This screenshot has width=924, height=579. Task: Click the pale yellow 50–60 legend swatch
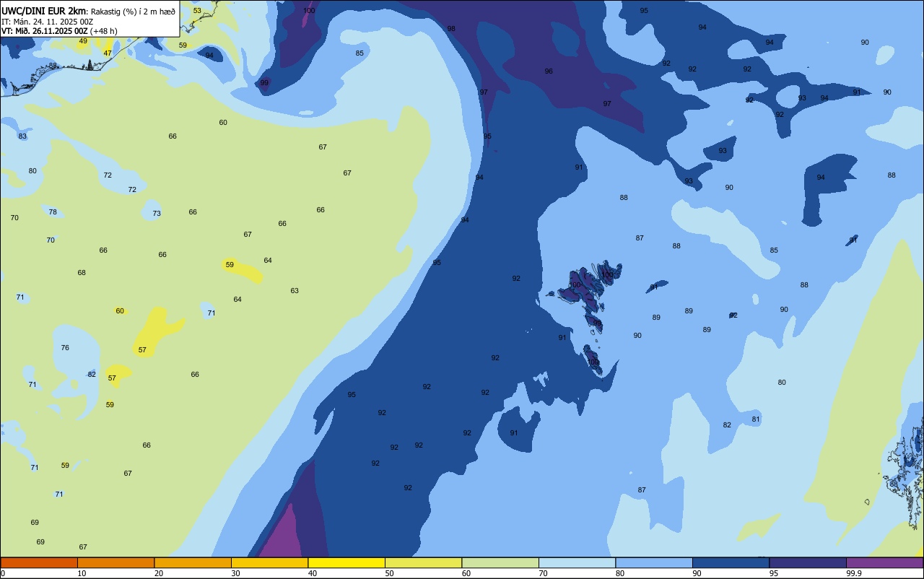tap(423, 562)
